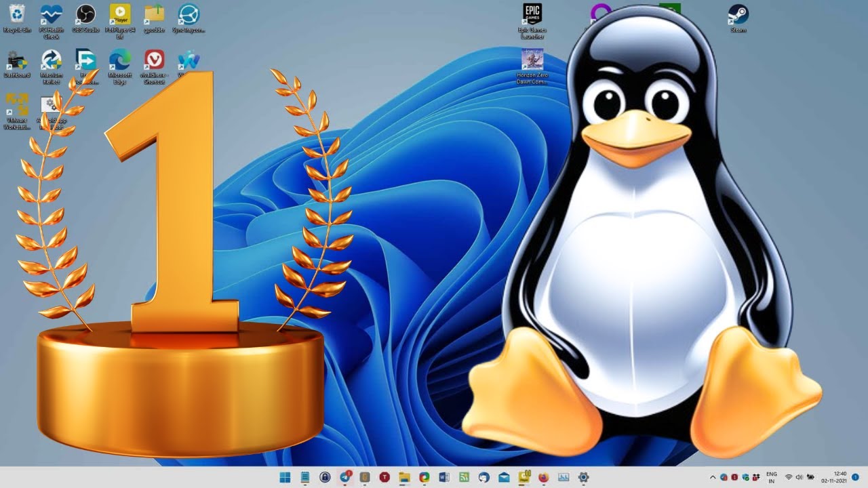Screen dimensions: 868x488
Task: Launch the SyncTrayzor desktop shortcut
Action: point(189,18)
